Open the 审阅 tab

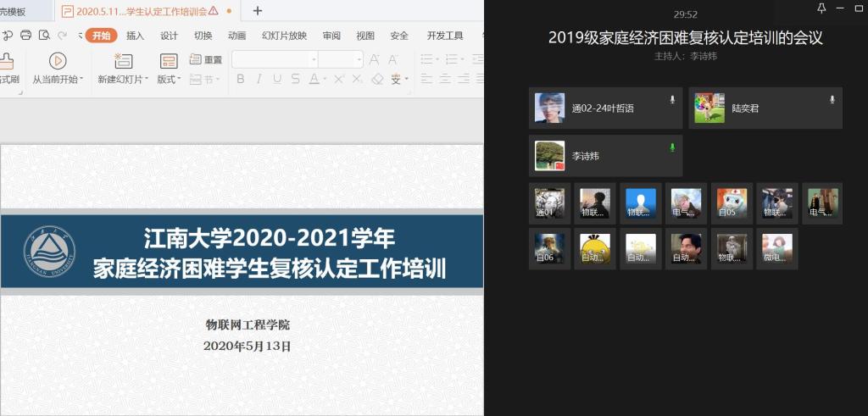331,36
